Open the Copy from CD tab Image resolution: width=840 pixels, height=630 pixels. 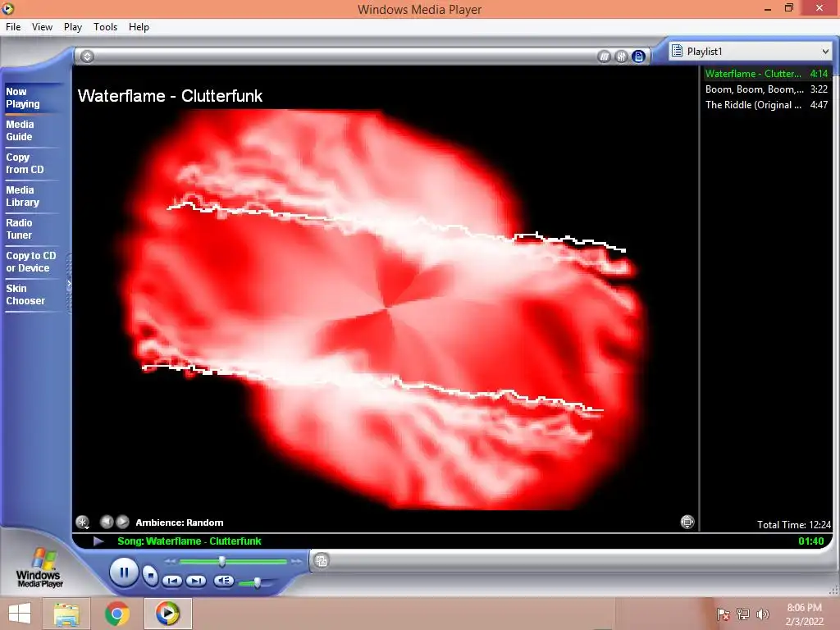[x=32, y=163]
